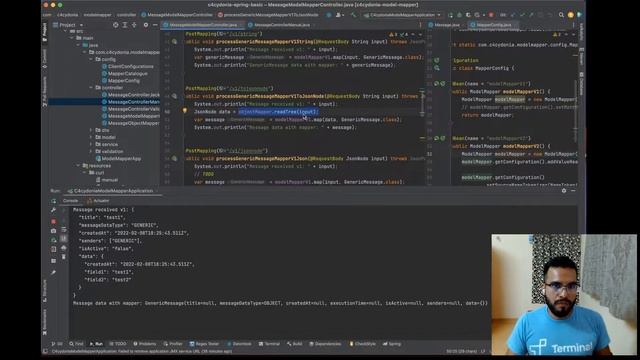The width and height of the screenshot is (640, 360).
Task: Expand the model folder
Action: (x=91, y=137)
